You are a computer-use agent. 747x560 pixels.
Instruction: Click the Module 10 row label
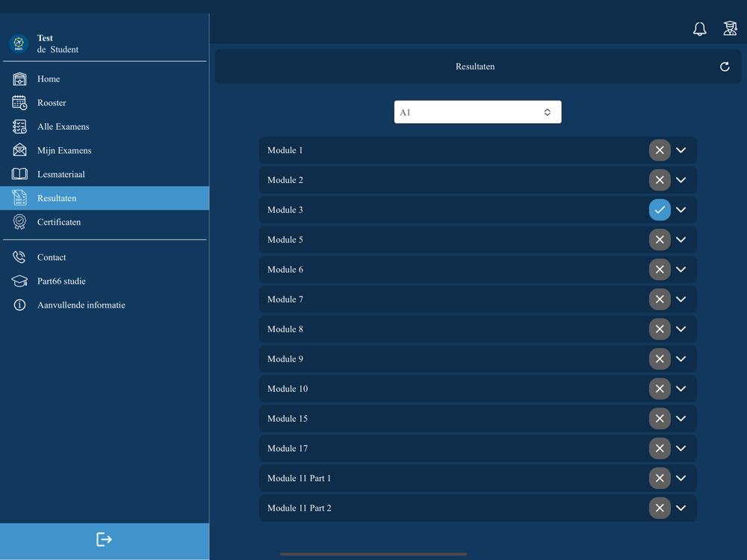click(x=288, y=389)
